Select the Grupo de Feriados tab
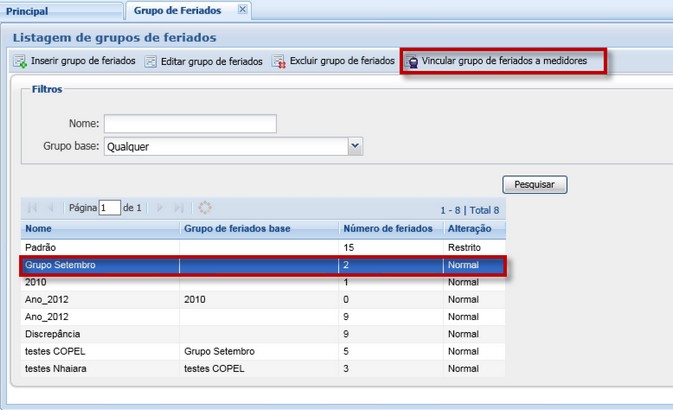This screenshot has width=673, height=410. point(178,11)
